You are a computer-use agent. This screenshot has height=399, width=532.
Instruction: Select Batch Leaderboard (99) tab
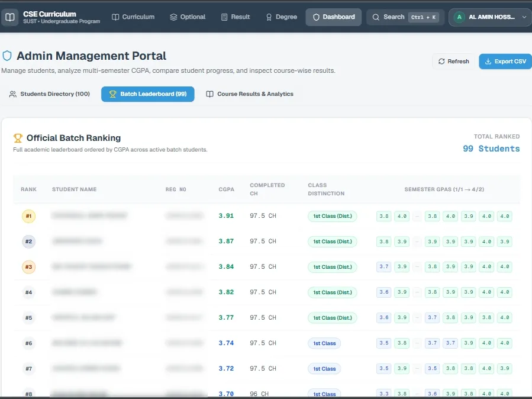(x=147, y=94)
